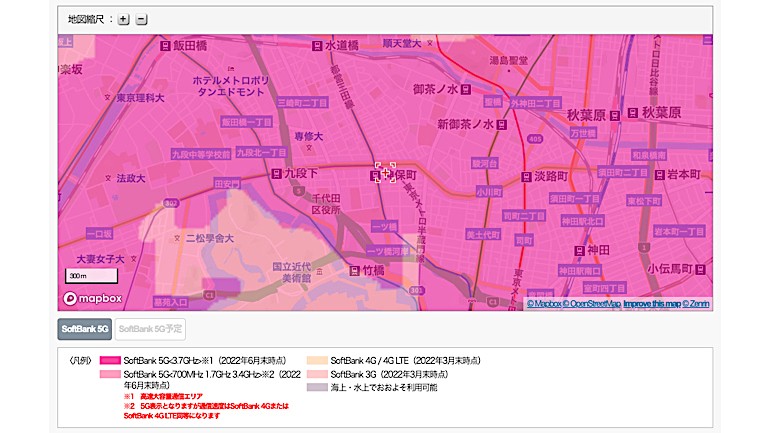Click the SoftBank 5G 3.7GHz legend color swatch
Image resolution: width=770 pixels, height=433 pixels.
[109, 360]
